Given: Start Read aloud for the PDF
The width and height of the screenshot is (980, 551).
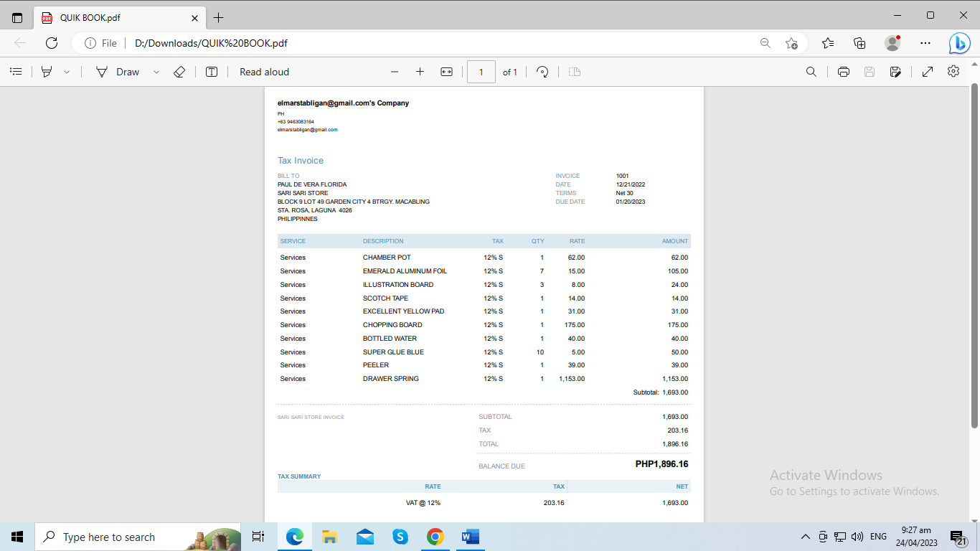Looking at the screenshot, I should (x=264, y=72).
